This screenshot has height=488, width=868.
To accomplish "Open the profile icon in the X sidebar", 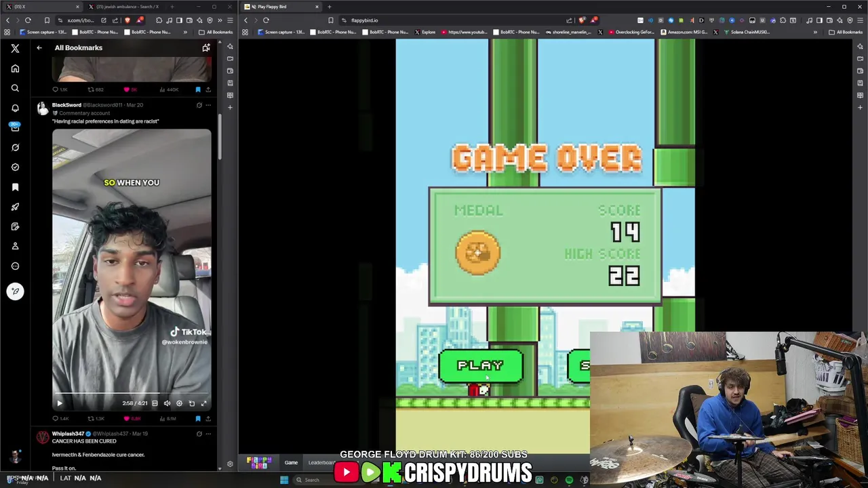I will tap(15, 246).
